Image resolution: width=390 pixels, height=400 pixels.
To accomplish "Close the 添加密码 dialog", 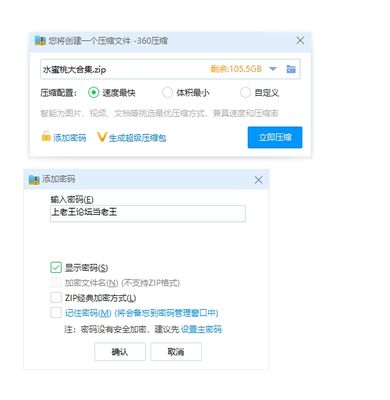I will tap(258, 180).
